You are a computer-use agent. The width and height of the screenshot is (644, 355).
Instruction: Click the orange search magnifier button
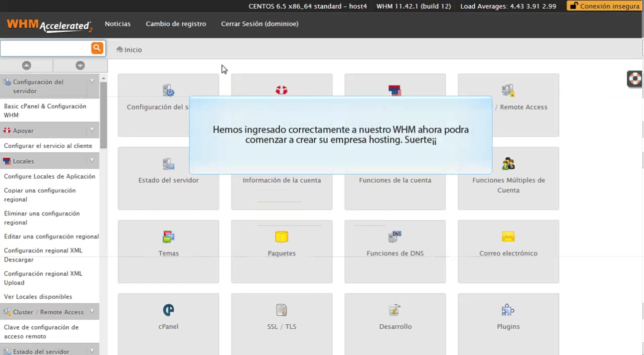pyautogui.click(x=97, y=48)
